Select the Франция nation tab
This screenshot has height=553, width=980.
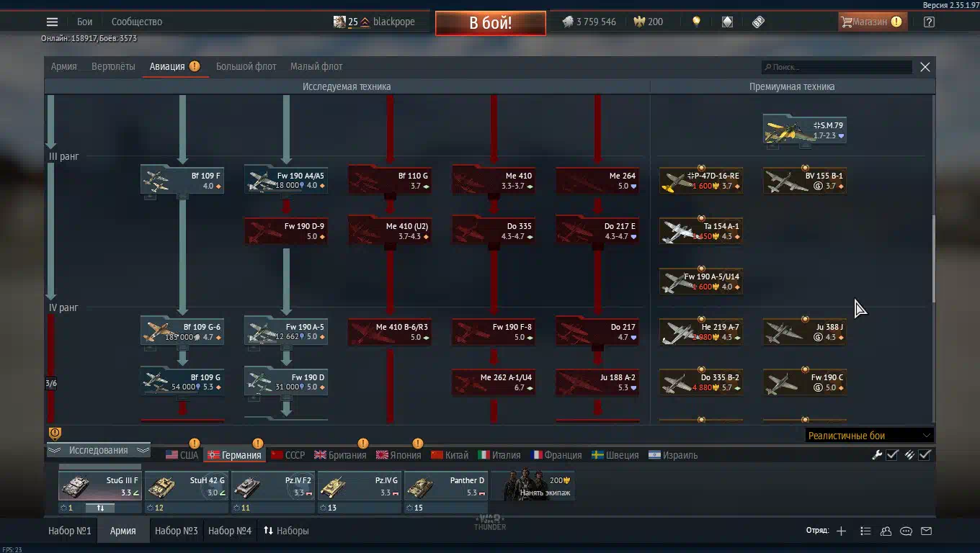(556, 455)
